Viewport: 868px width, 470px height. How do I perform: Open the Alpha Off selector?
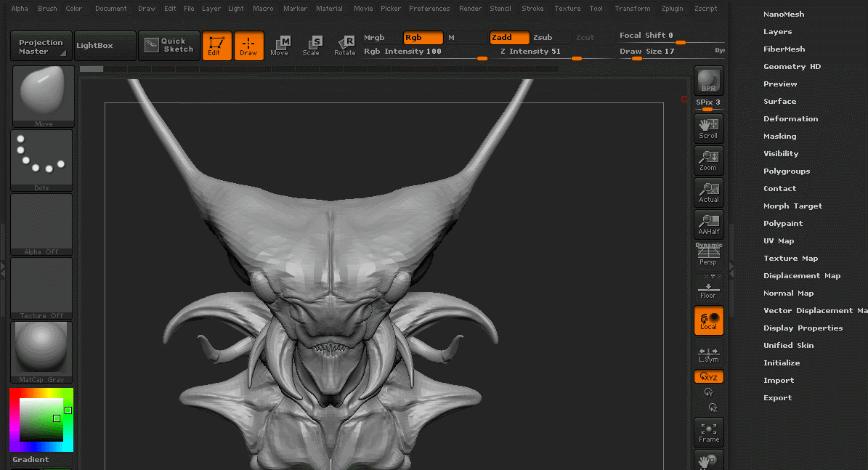tap(41, 224)
